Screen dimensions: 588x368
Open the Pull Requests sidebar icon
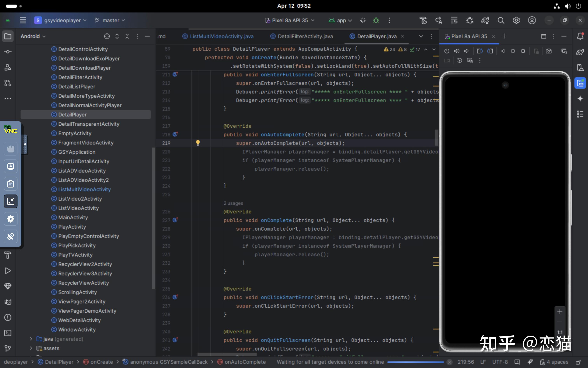pyautogui.click(x=8, y=83)
